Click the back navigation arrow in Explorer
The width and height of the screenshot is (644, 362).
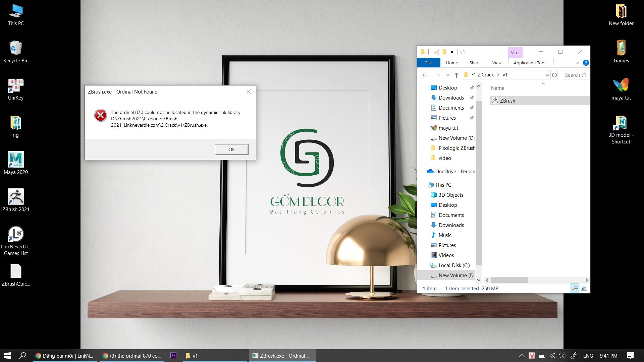(x=425, y=74)
